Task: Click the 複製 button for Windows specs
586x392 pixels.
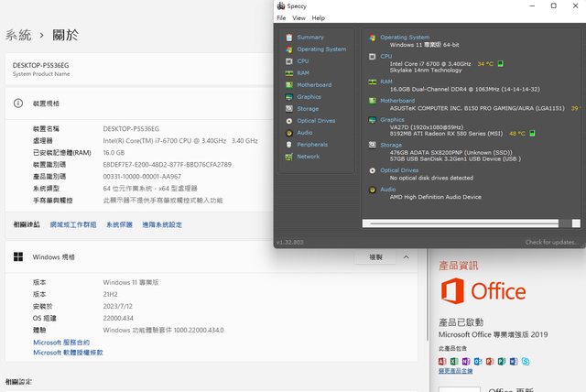Action: 375,257
